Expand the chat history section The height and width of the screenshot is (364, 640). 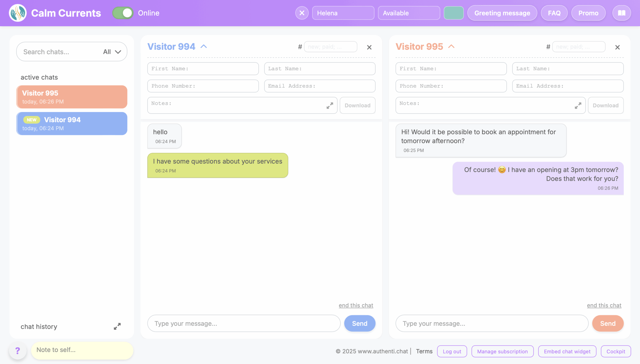pyautogui.click(x=117, y=326)
